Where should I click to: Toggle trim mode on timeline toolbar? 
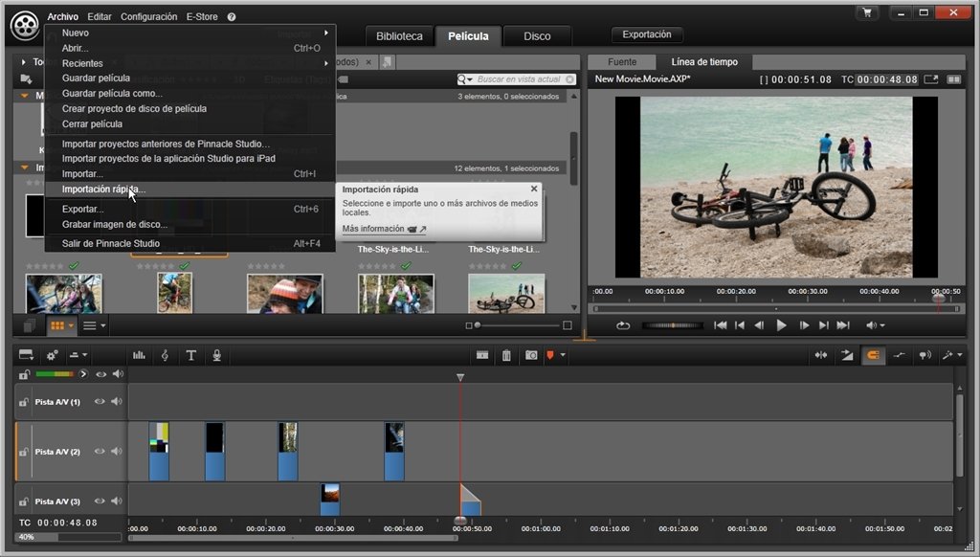820,355
